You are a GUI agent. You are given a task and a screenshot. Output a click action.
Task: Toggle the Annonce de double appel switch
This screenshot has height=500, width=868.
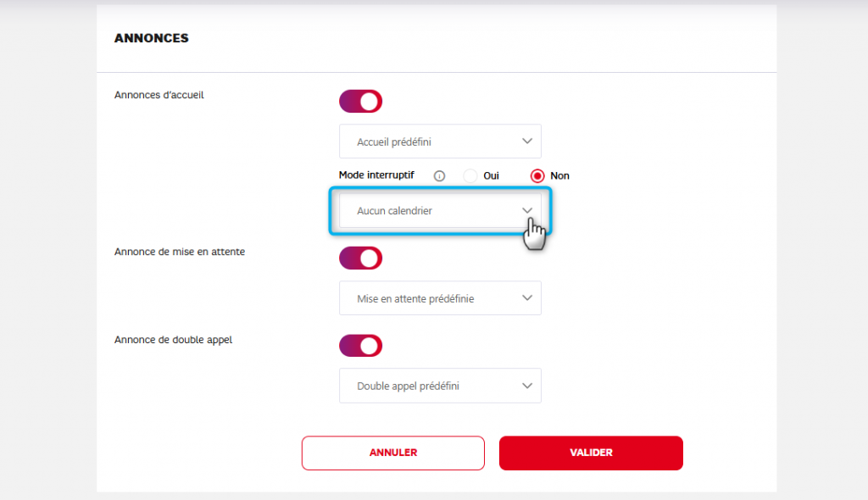click(361, 346)
